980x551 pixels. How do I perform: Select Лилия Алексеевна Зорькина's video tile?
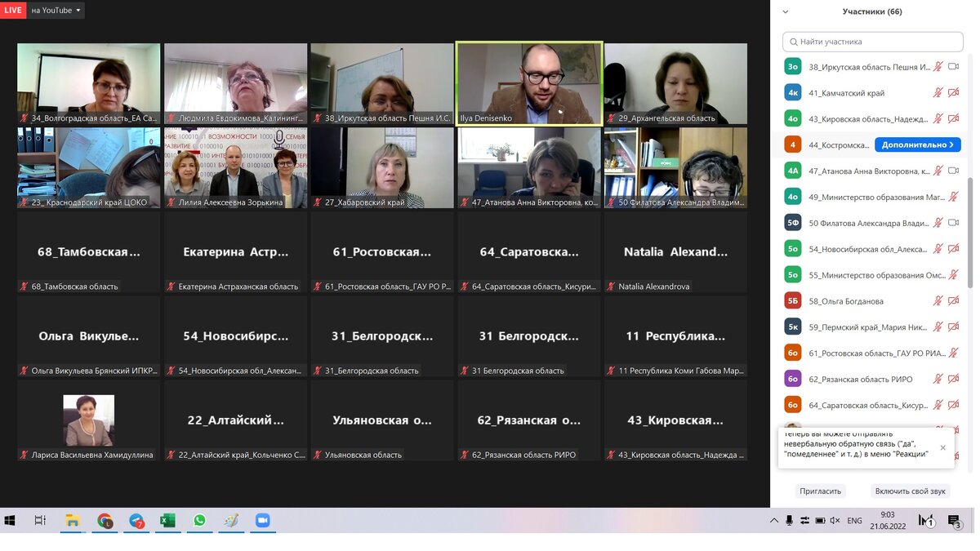235,167
